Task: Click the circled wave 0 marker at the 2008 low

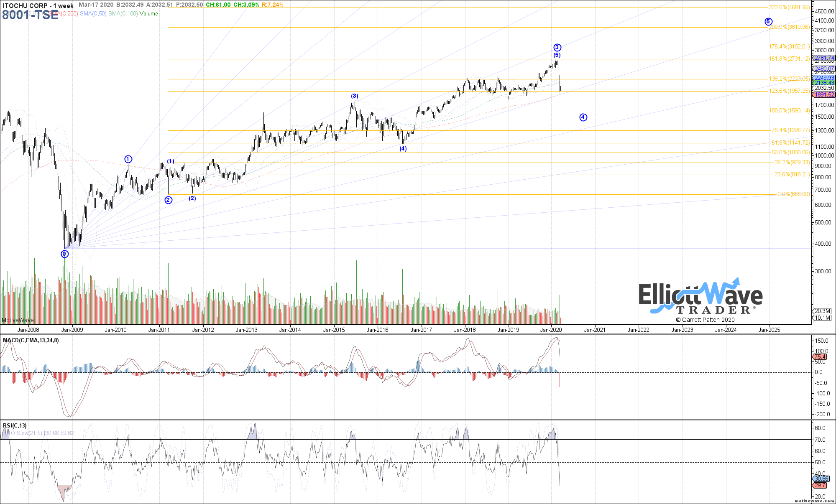Action: click(x=64, y=254)
